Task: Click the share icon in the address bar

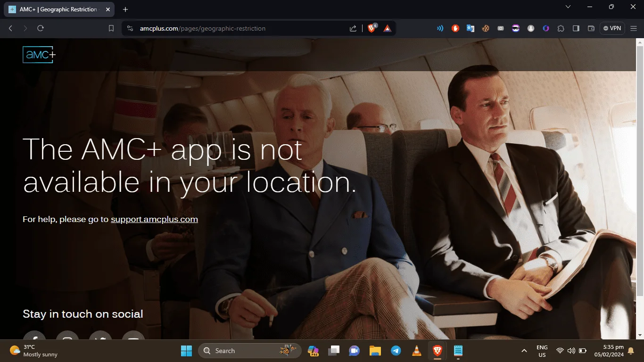Action: [353, 28]
